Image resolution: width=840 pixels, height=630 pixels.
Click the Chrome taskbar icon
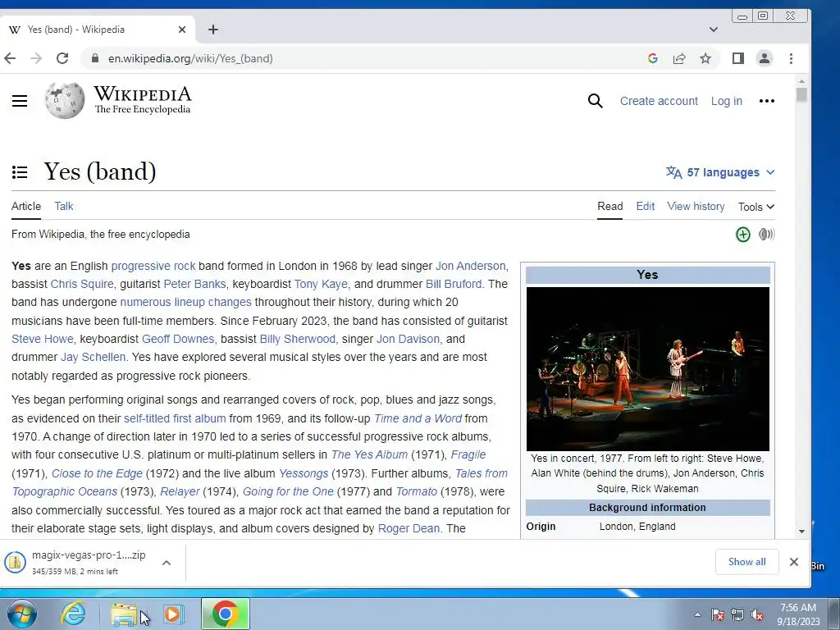[x=225, y=614]
